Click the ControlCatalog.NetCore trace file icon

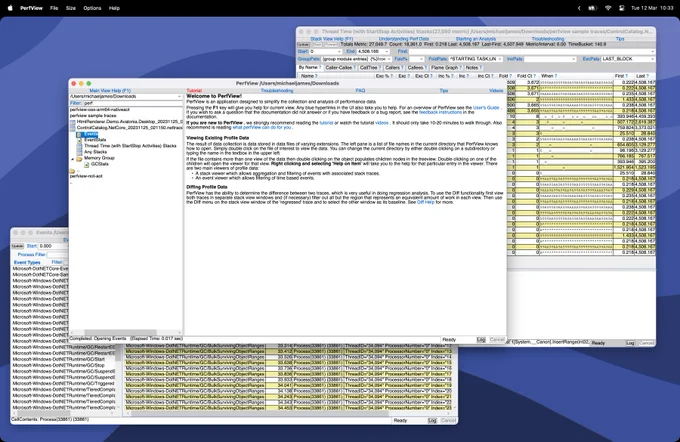click(x=73, y=128)
